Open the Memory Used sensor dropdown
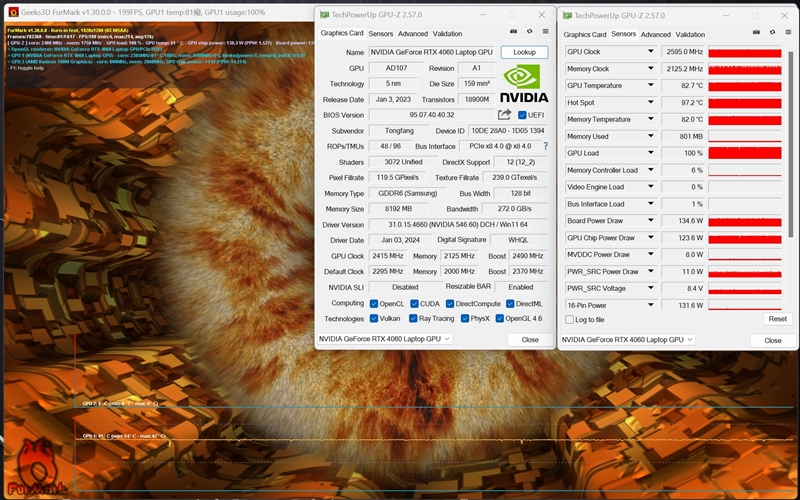 [x=651, y=136]
